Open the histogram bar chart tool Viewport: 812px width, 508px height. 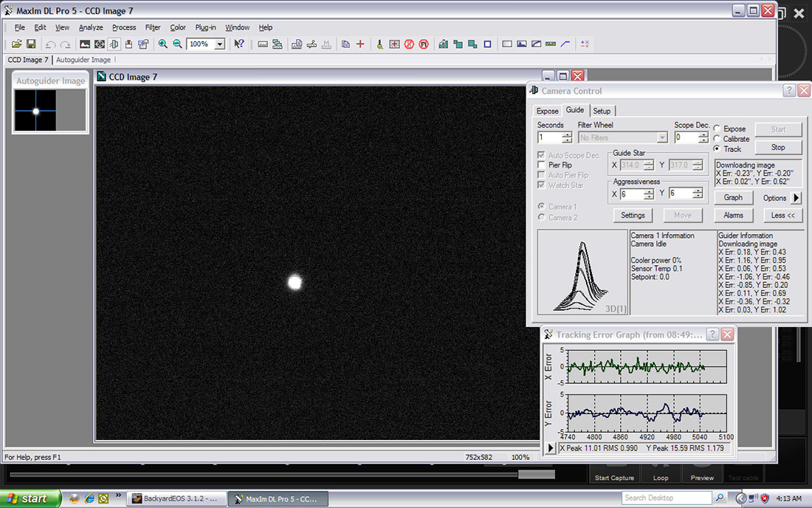coord(443,44)
